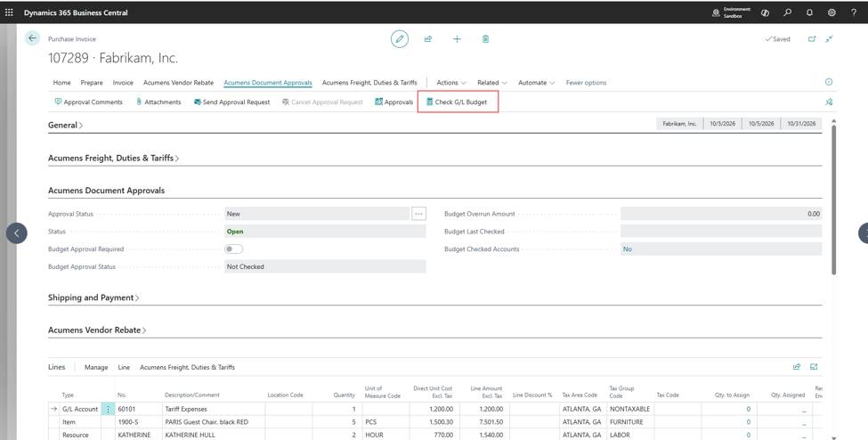Viewport: 868px width, 440px height.
Task: Open the Copilot icon in top bar
Action: [x=765, y=12]
